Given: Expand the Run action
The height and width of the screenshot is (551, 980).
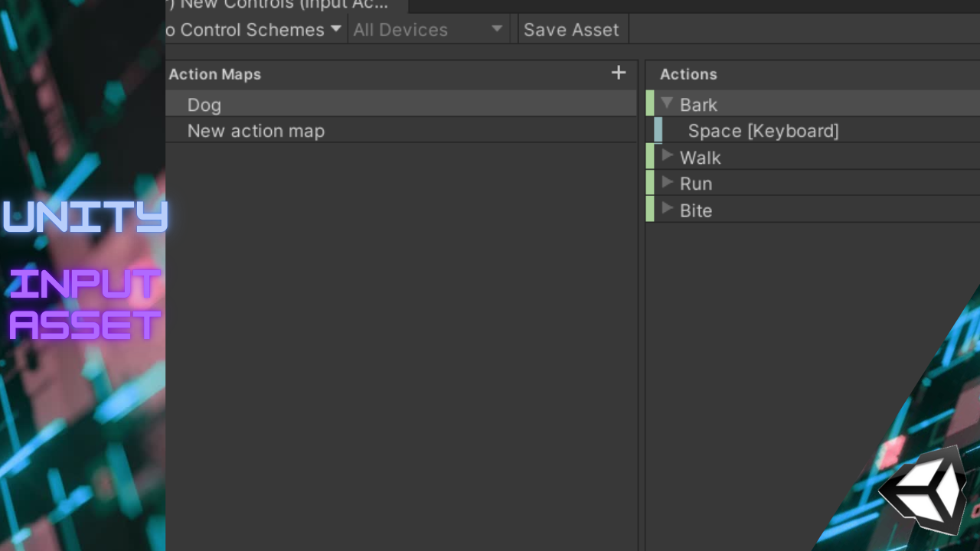Looking at the screenshot, I should coord(667,183).
